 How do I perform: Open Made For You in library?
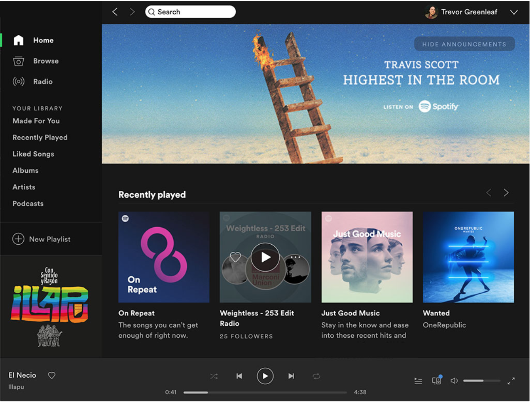[x=36, y=121]
